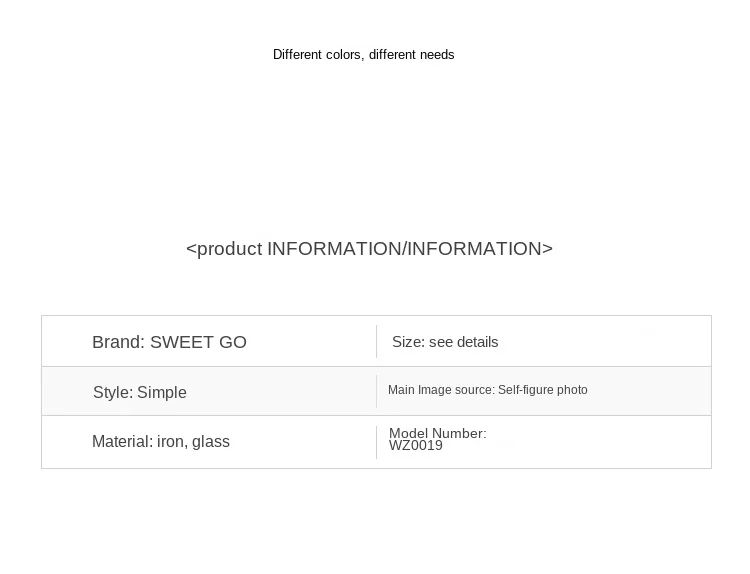Click the product INFORMATION/INFORMATION title
Viewport: 750px width, 574px height.
pyautogui.click(x=369, y=249)
